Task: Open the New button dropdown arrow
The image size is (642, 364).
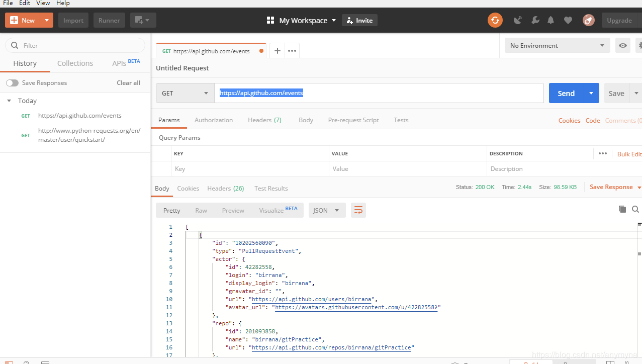Action: 47,20
